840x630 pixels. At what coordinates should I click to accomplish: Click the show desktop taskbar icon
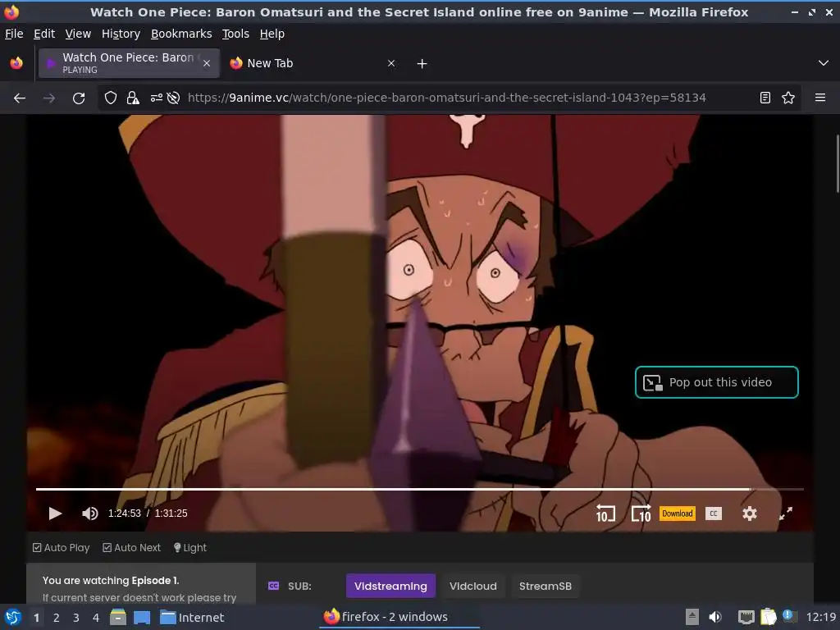(x=141, y=618)
